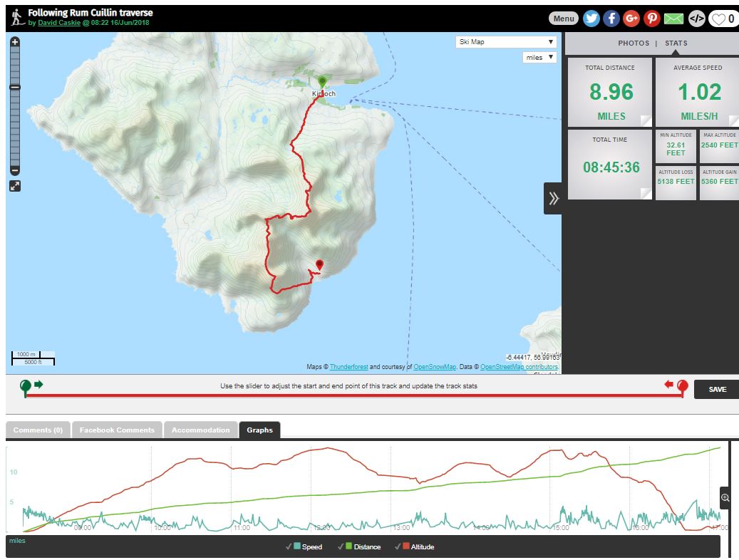739x560 pixels.
Task: Pin the track on Pinterest
Action: click(652, 19)
